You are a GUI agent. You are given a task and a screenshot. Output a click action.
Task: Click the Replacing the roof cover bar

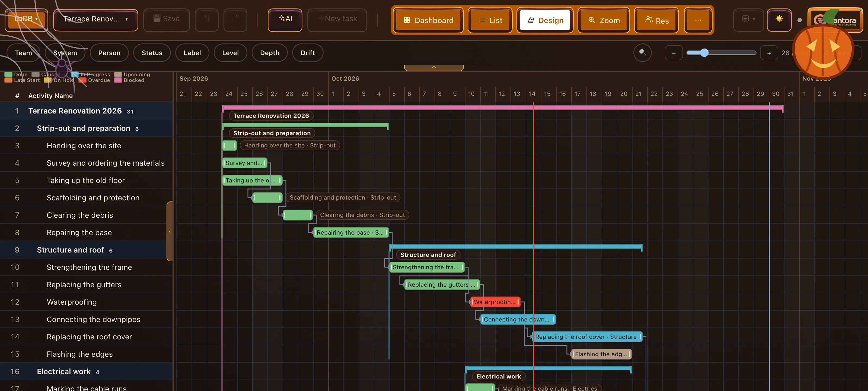click(587, 337)
